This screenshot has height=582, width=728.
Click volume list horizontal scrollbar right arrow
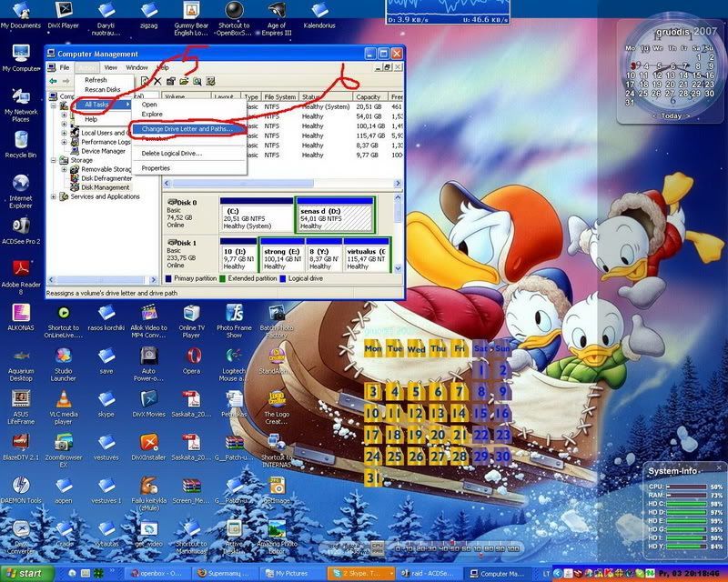tap(398, 184)
